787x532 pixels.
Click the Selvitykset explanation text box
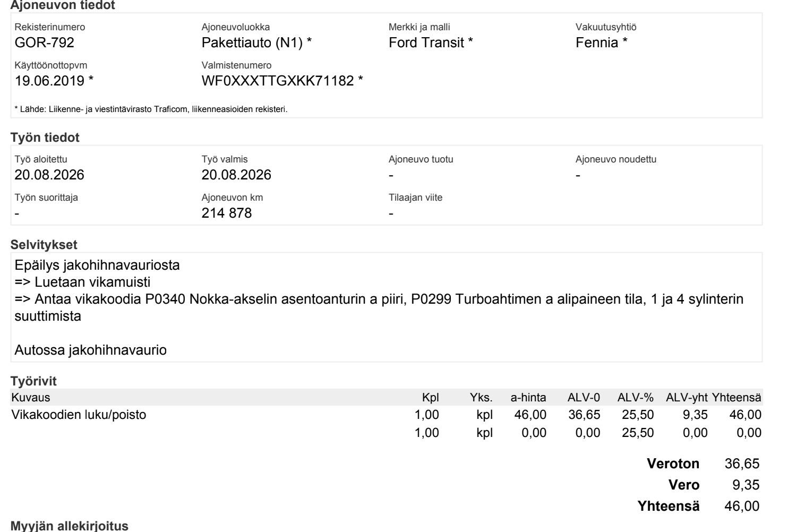coord(387,307)
